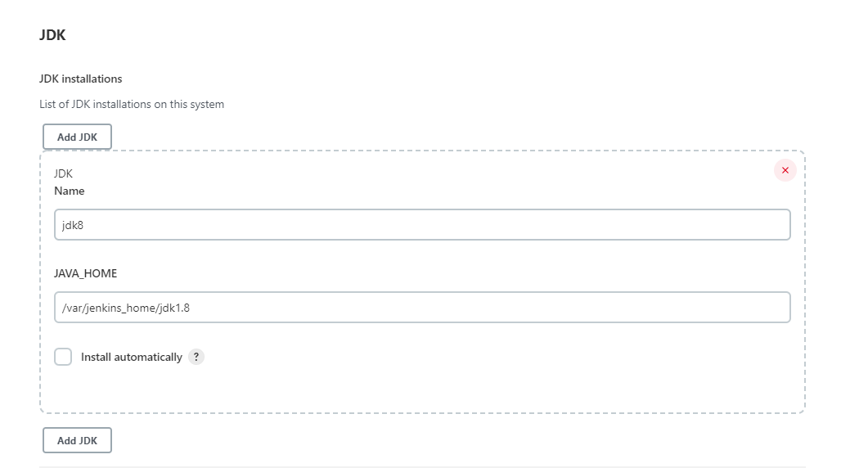The width and height of the screenshot is (868, 468).
Task: Click the JDK installations subheading
Action: tap(81, 79)
